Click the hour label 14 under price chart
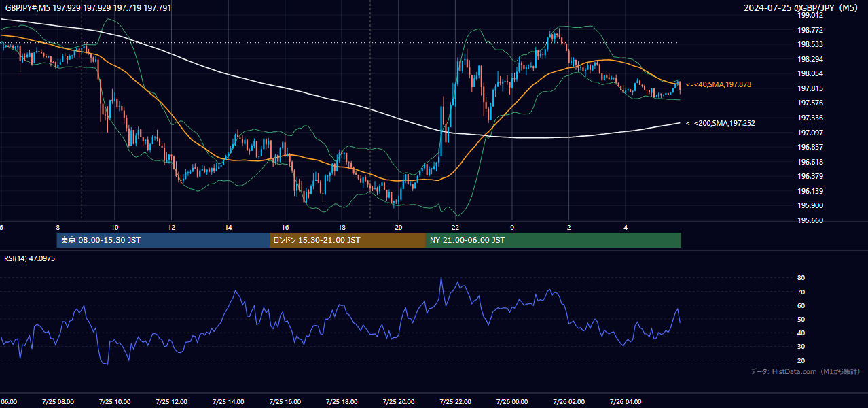 (229, 227)
